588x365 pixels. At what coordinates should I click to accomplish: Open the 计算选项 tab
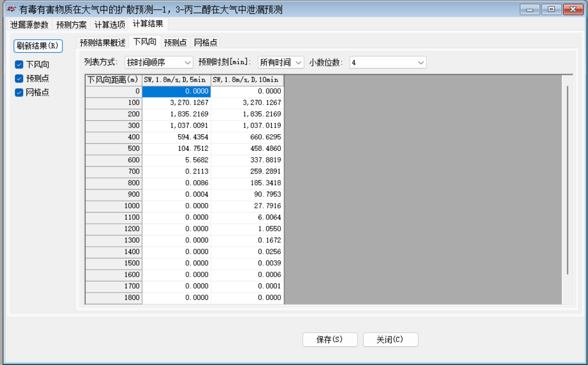pos(110,25)
